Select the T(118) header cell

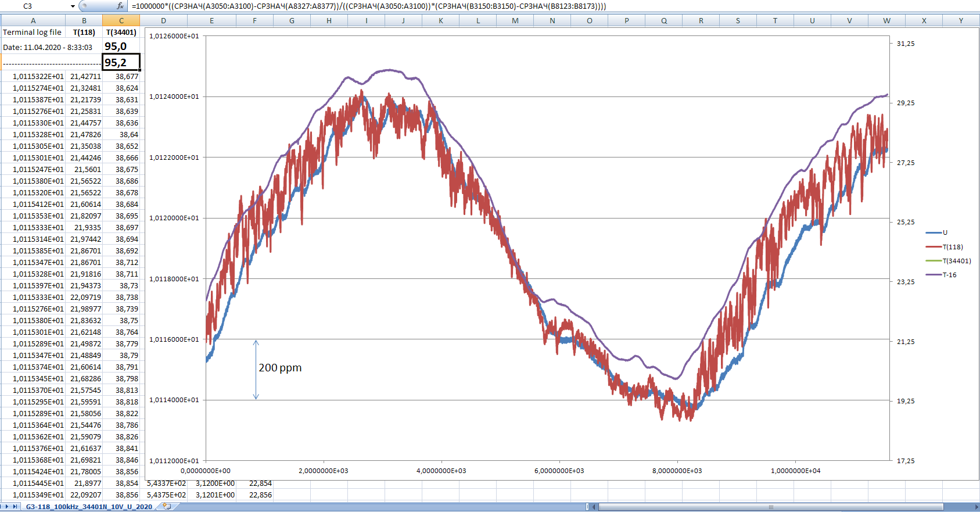(84, 32)
